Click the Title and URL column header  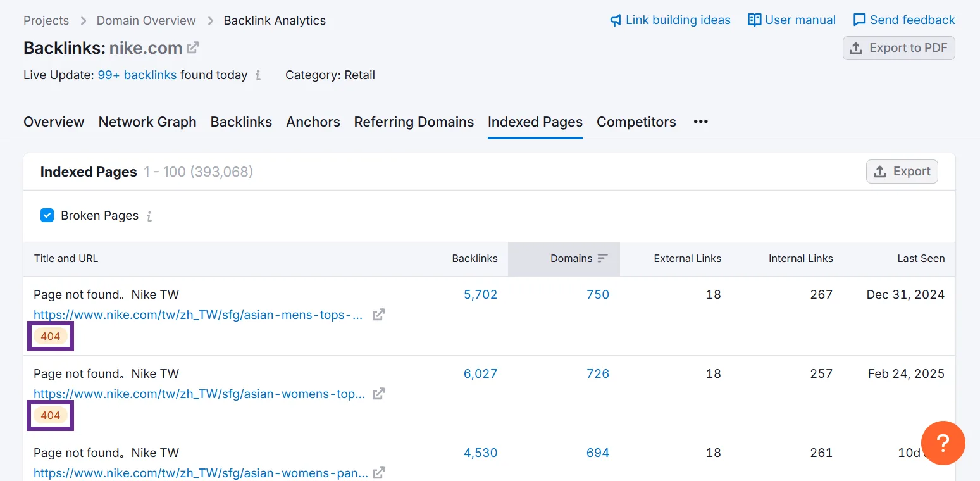[x=66, y=258]
